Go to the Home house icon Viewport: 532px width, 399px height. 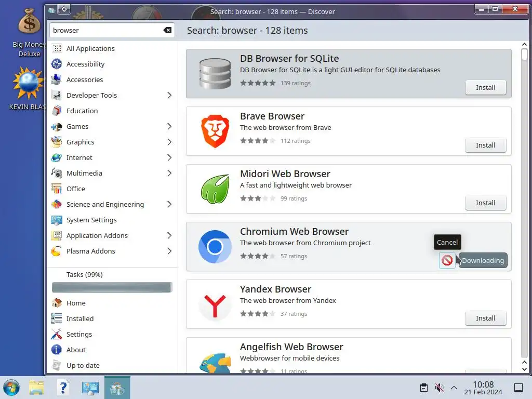(x=57, y=303)
